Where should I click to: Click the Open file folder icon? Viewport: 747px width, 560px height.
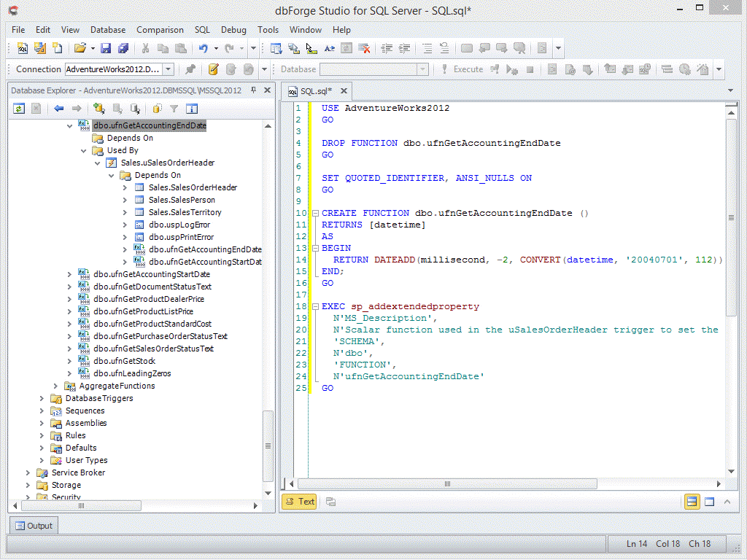(x=80, y=48)
